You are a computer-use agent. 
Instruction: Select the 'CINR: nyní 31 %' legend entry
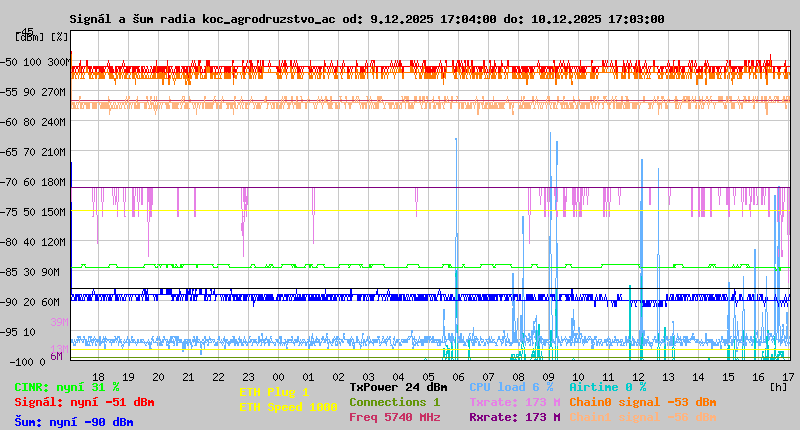pos(67,388)
